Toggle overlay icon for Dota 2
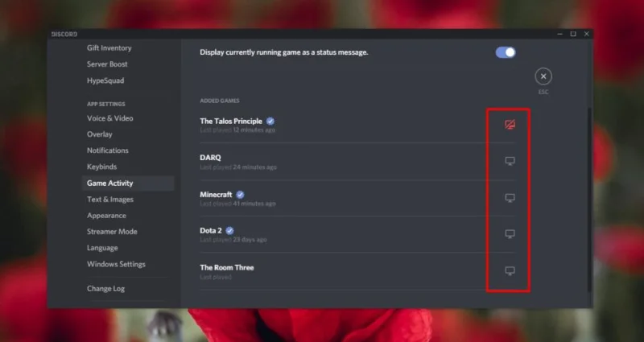This screenshot has height=342, width=644. click(x=510, y=234)
